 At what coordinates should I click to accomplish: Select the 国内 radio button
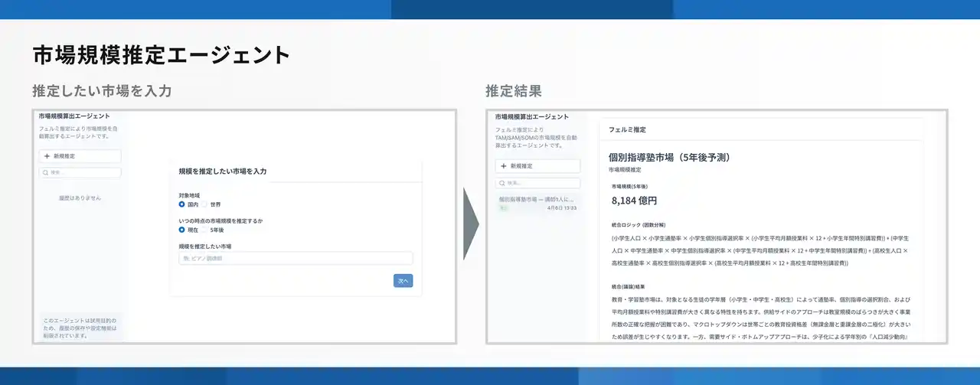click(x=182, y=204)
